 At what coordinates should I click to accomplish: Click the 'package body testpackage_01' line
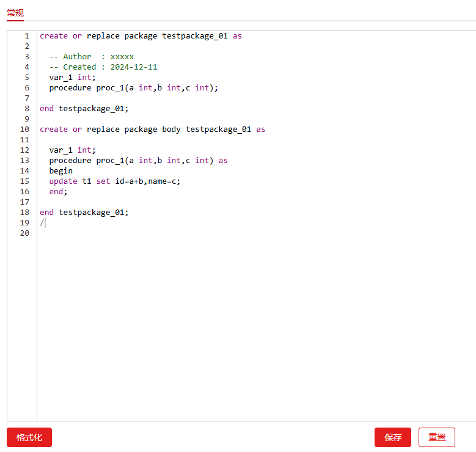click(153, 129)
